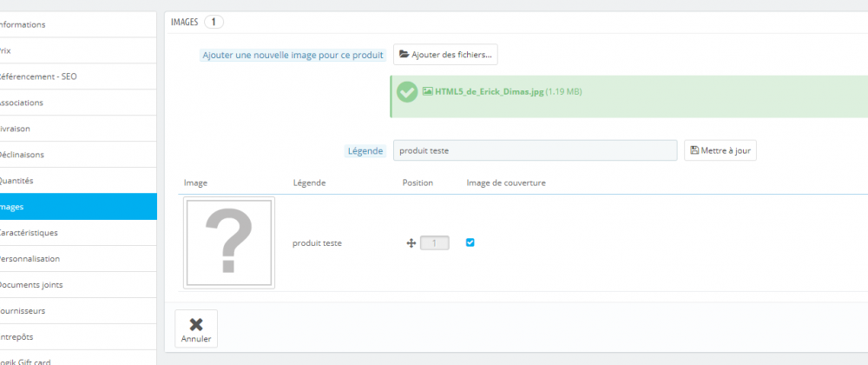Click the picture icon before the filename

click(427, 91)
